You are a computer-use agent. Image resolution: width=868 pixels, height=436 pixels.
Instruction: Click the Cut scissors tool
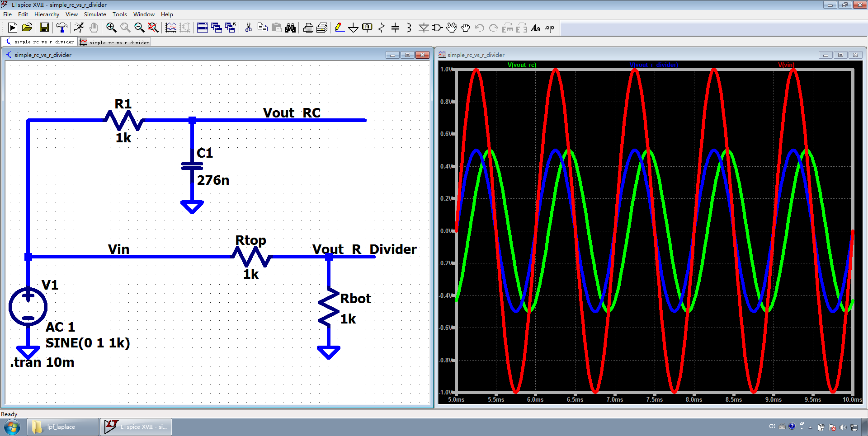(x=248, y=28)
